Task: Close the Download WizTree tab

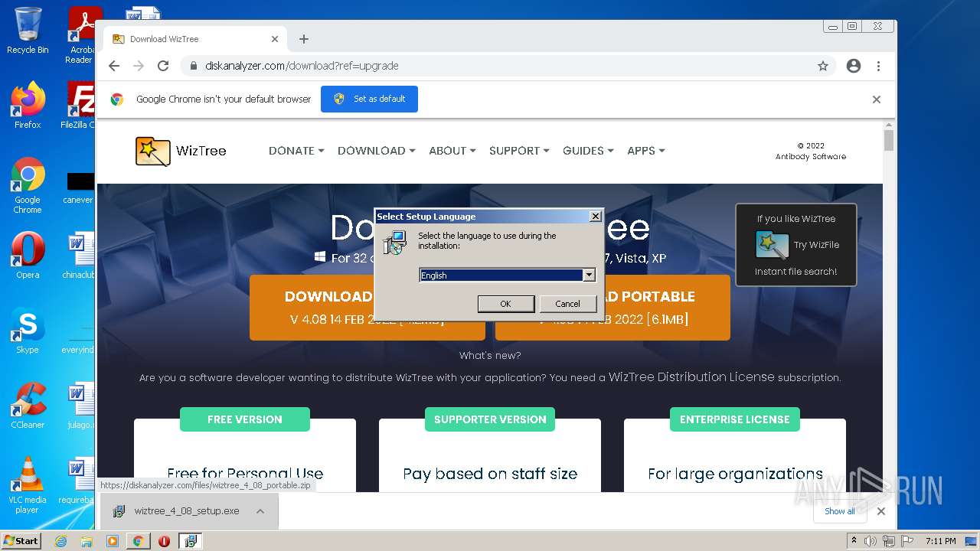Action: [x=275, y=39]
